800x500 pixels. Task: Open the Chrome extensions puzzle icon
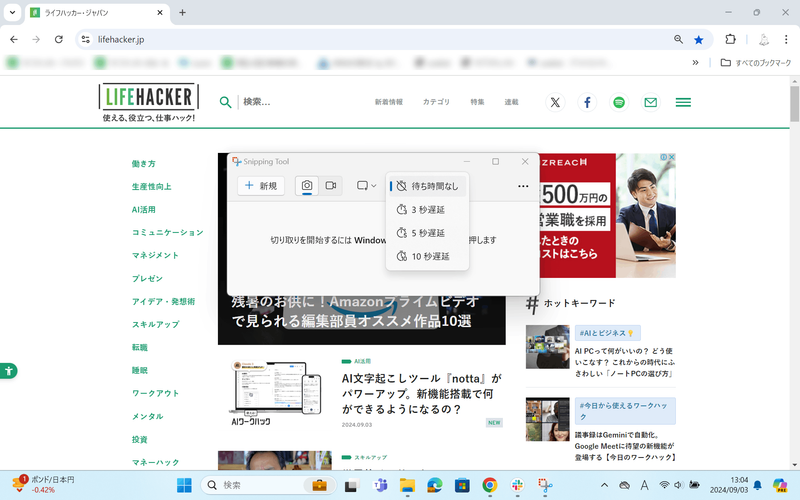point(730,39)
